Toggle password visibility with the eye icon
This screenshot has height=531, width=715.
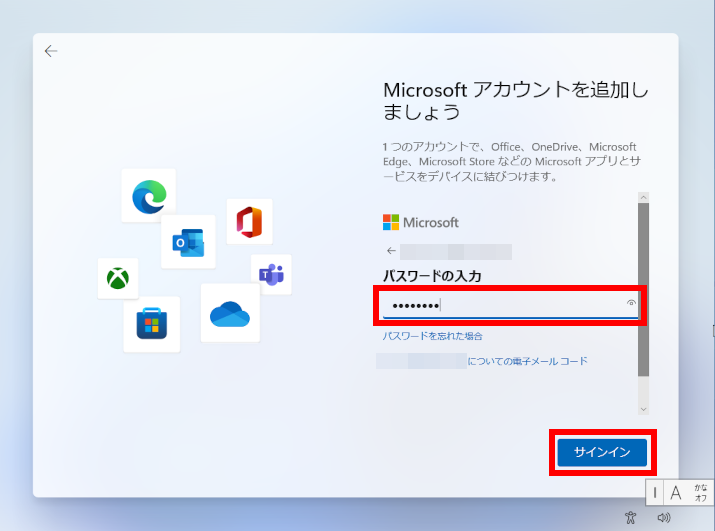point(631,304)
